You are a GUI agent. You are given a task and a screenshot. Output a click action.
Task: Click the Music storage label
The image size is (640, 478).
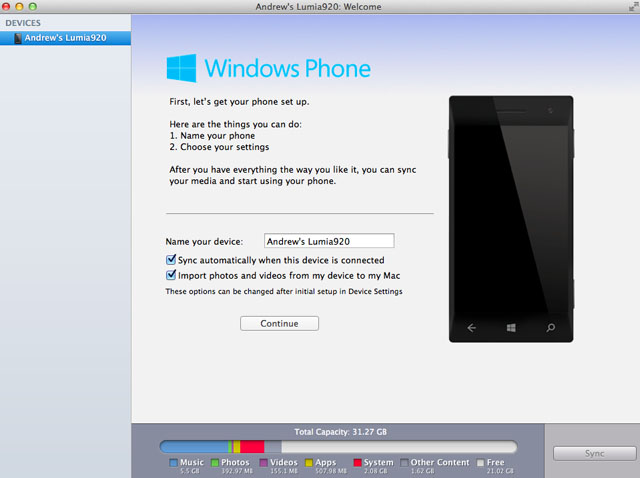(x=192, y=462)
